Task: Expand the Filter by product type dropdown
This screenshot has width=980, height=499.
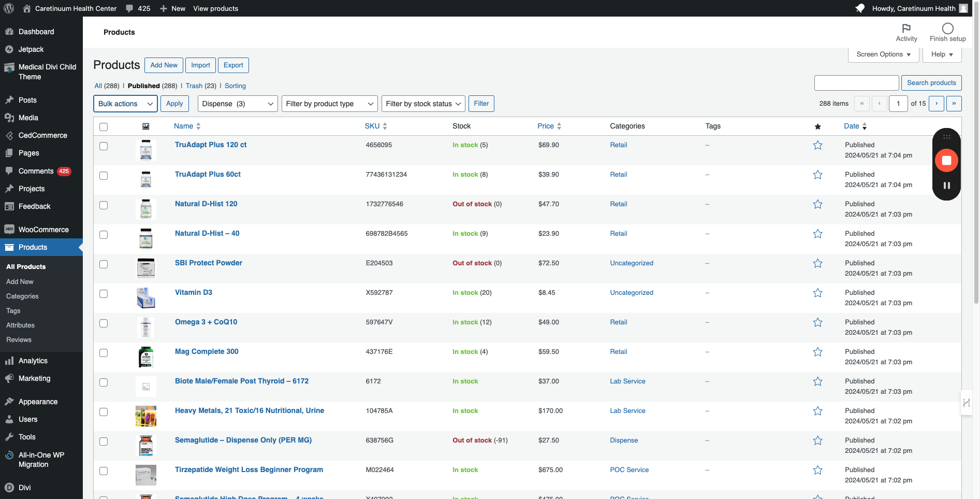Action: [x=329, y=104]
